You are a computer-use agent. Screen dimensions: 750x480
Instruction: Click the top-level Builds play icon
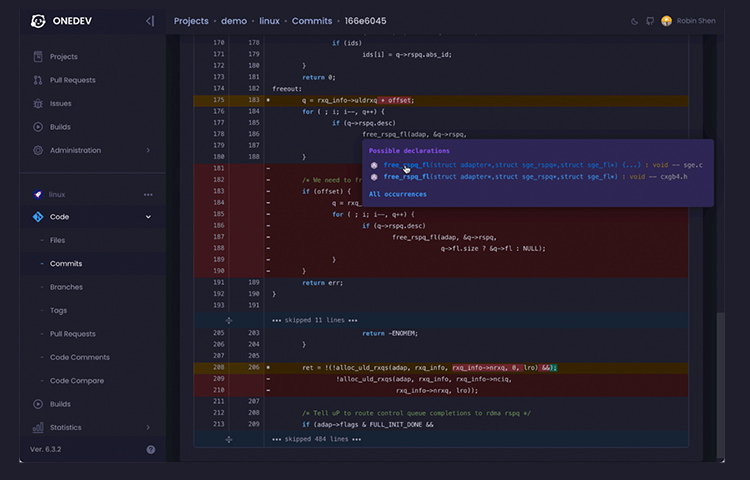point(38,127)
